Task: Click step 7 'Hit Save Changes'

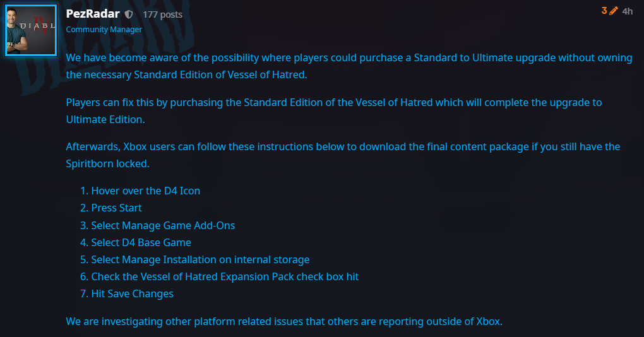Action: coord(132,293)
